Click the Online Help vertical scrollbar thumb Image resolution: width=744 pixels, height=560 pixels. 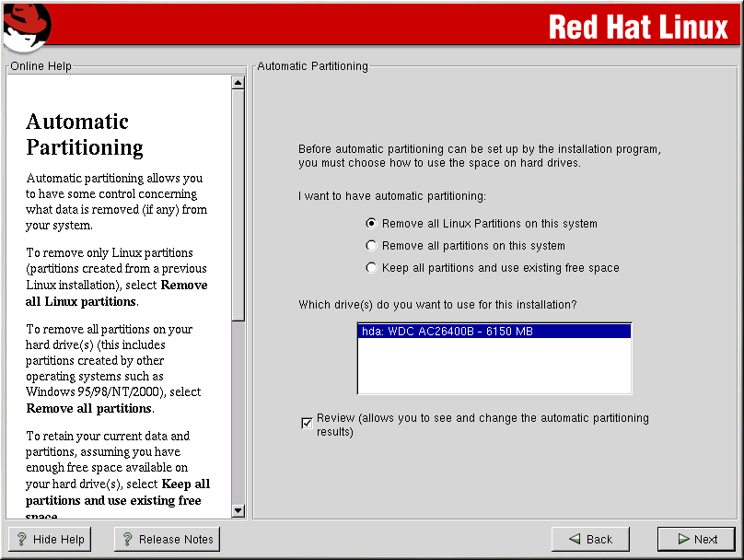(x=238, y=203)
